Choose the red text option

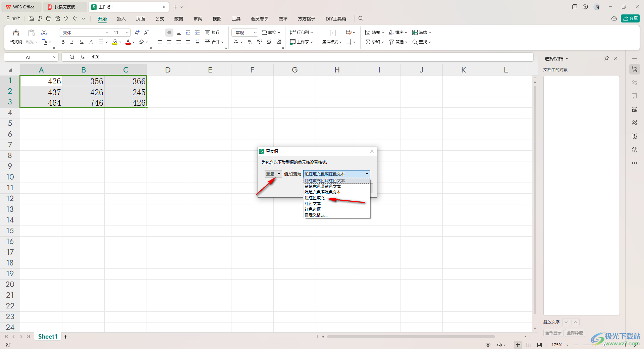pyautogui.click(x=313, y=204)
